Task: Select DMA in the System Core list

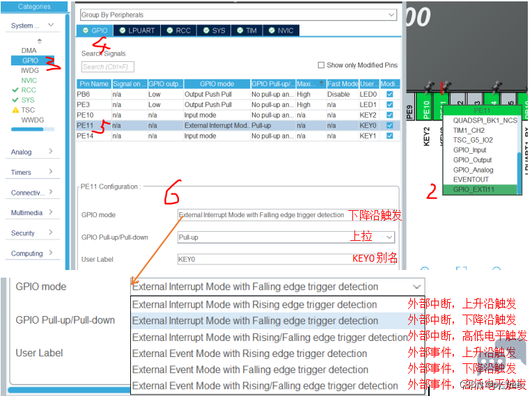Action: (29, 51)
